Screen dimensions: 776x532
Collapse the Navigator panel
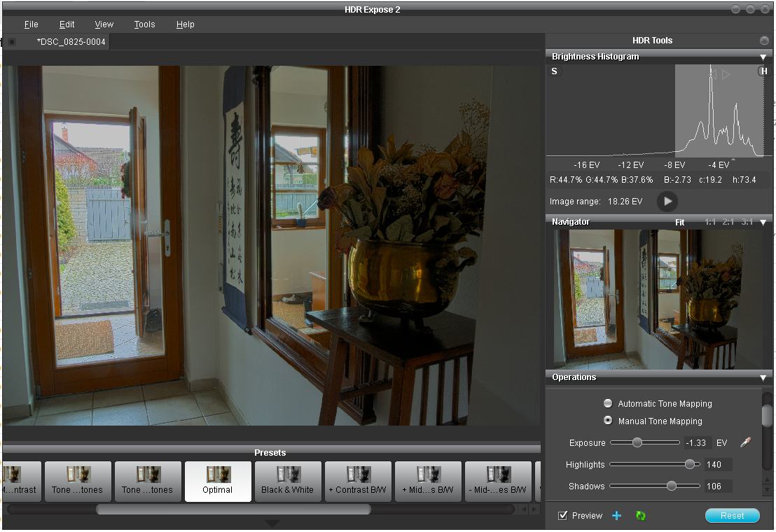(763, 222)
